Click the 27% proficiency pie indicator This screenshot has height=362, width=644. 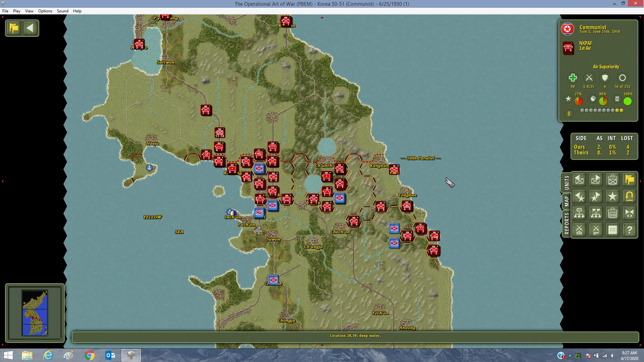tap(579, 101)
